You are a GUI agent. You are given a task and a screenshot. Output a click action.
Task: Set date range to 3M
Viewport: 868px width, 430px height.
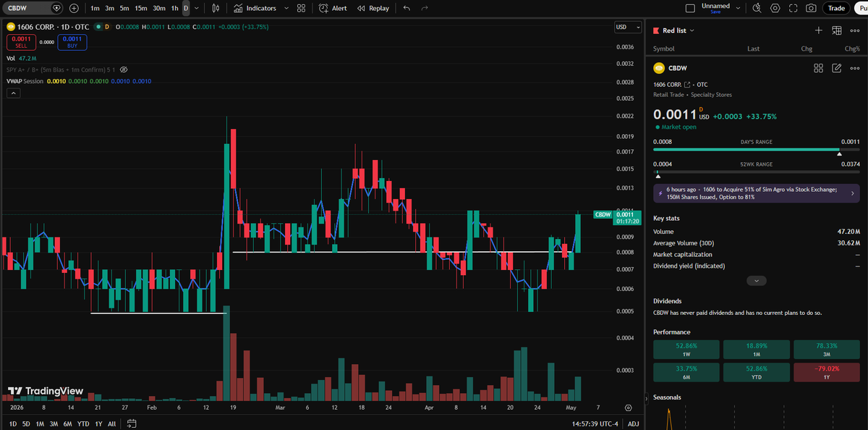(54, 423)
